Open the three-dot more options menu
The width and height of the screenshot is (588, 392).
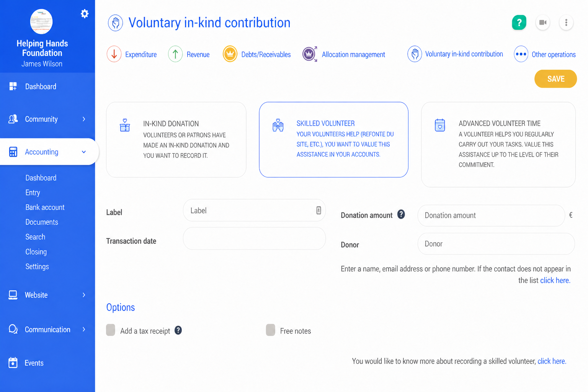[x=566, y=23]
